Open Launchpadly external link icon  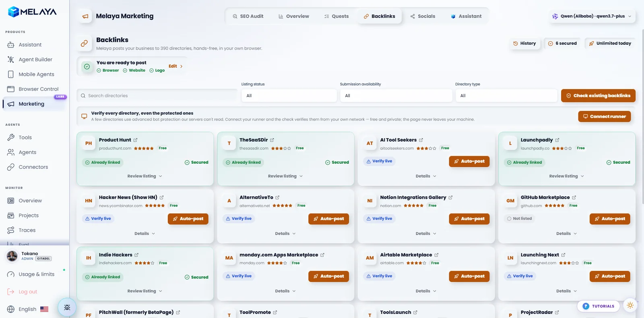[557, 140]
